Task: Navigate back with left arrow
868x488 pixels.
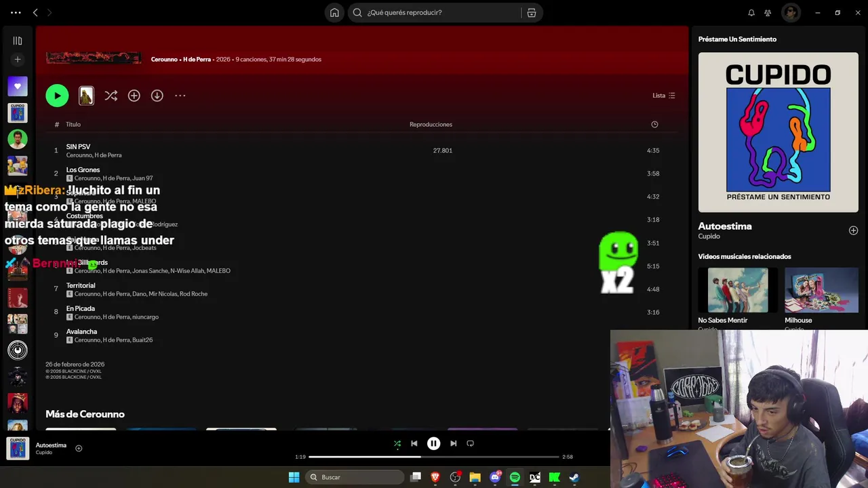Action: 35,12
